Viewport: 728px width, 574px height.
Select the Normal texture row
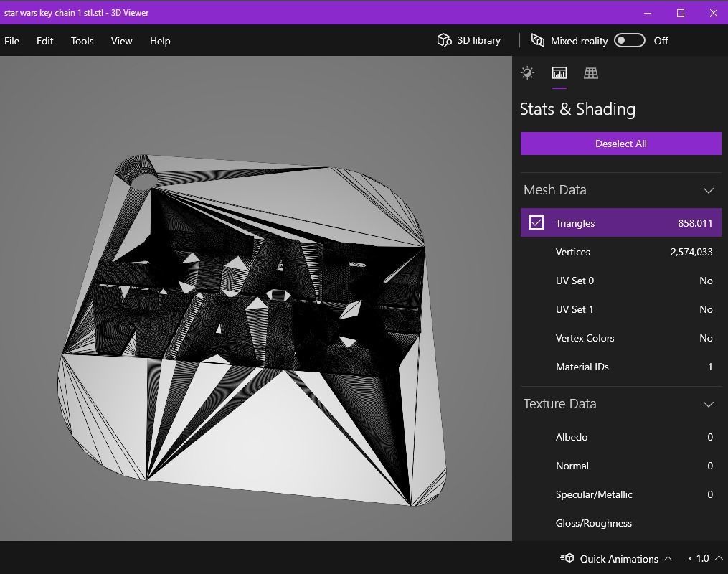pyautogui.click(x=620, y=466)
